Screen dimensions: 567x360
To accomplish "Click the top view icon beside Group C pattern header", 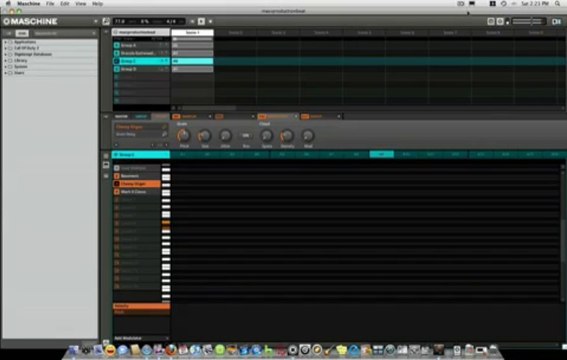I will click(106, 155).
